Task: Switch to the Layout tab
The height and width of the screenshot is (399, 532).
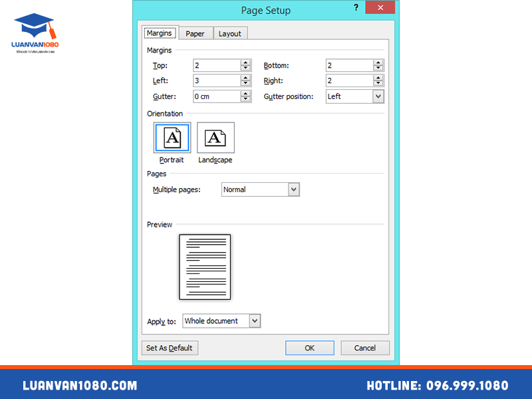Action: [230, 33]
